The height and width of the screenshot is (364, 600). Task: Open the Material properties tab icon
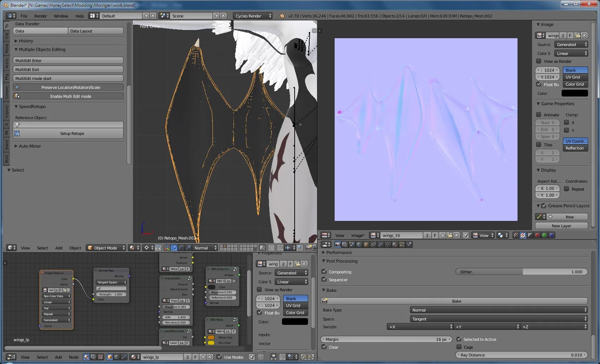click(x=395, y=244)
